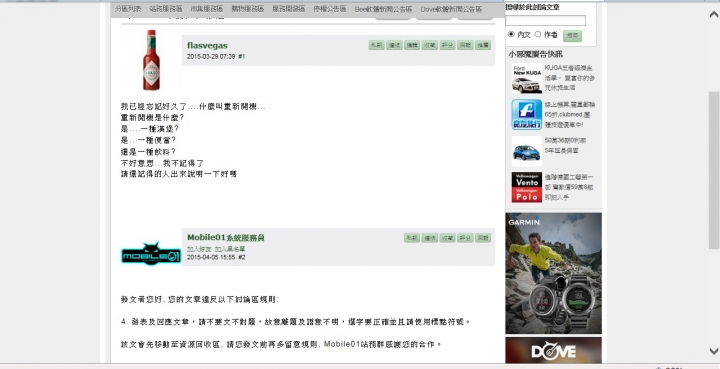Click the #2 post number link
The width and height of the screenshot is (720, 369).
[x=242, y=257]
